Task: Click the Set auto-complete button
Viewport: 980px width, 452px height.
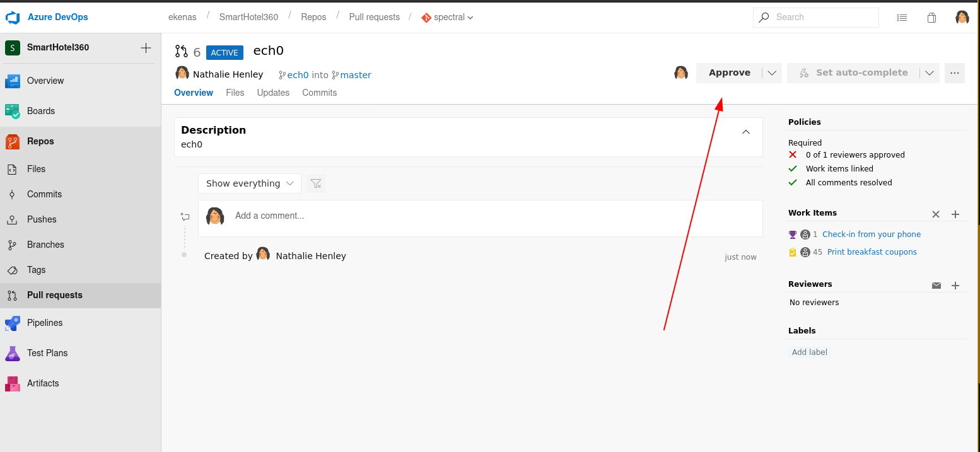Action: point(854,73)
